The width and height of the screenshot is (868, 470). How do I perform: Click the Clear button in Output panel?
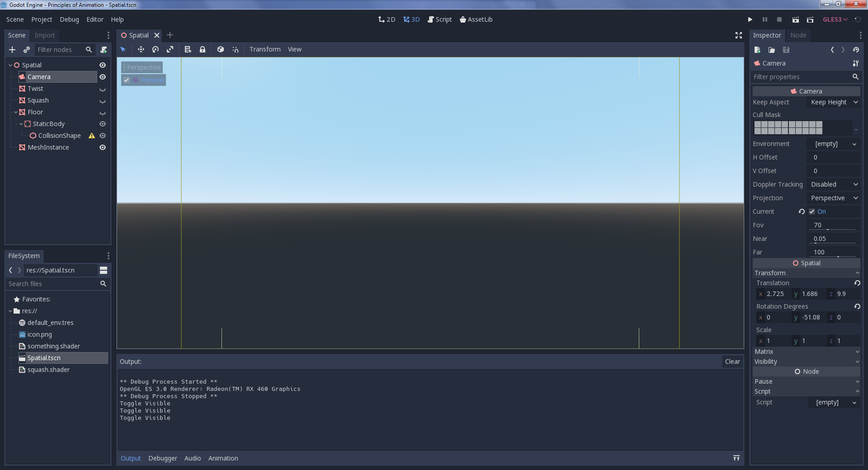732,362
